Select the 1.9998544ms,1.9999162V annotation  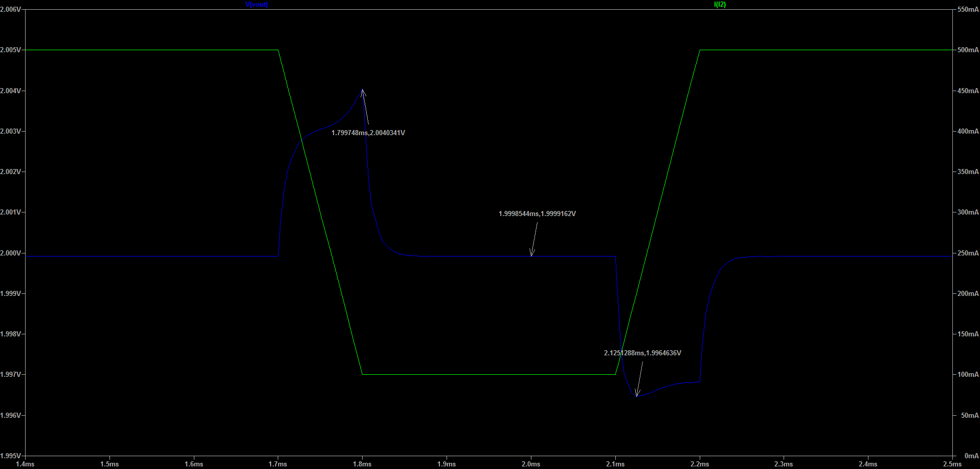coord(537,214)
